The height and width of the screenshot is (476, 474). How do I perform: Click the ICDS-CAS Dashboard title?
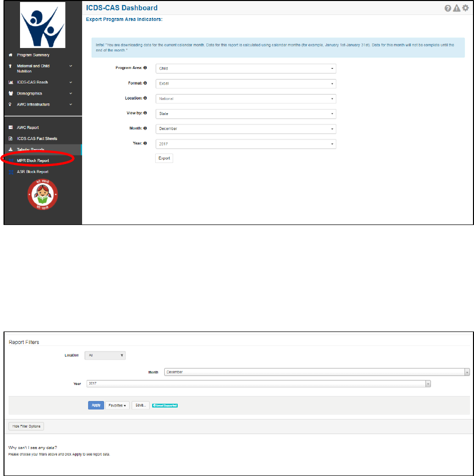point(122,8)
